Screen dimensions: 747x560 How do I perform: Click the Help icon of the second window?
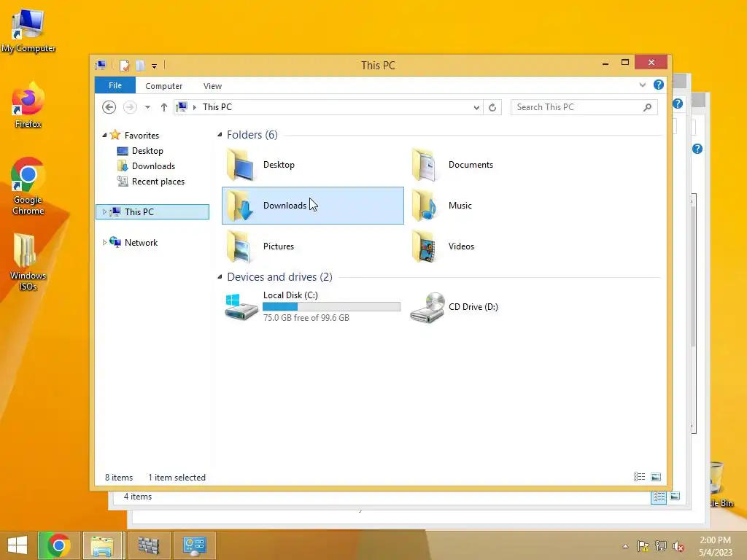click(x=678, y=104)
